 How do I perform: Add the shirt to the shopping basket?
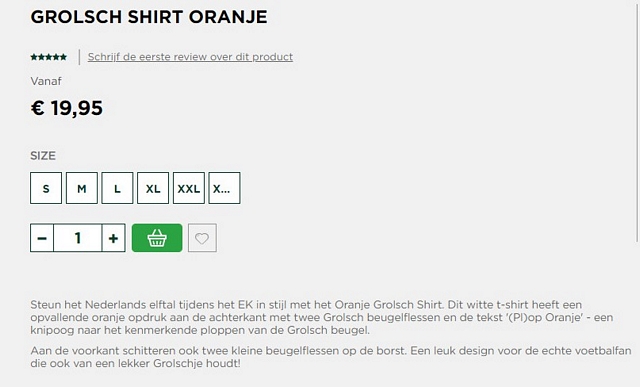(157, 238)
